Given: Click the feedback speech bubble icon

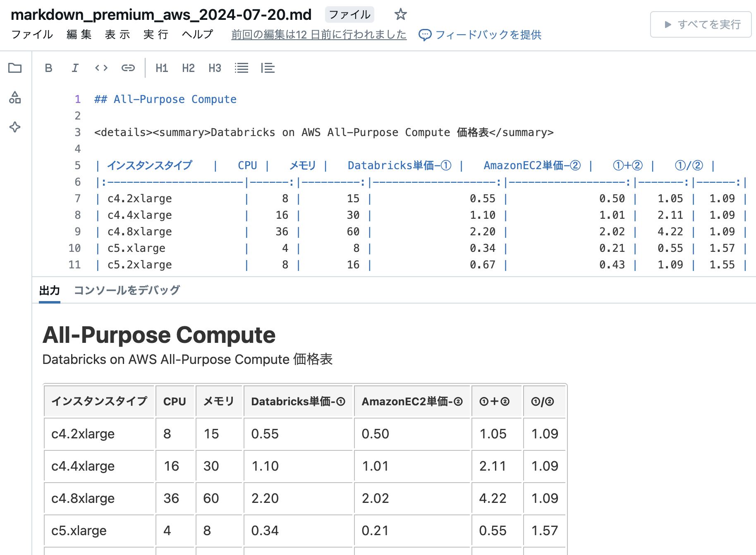Looking at the screenshot, I should [425, 35].
